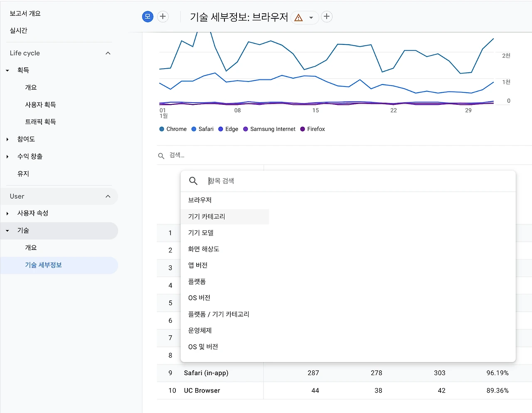Click the 항목 검색 search field
The height and width of the screenshot is (413, 532).
coord(357,181)
